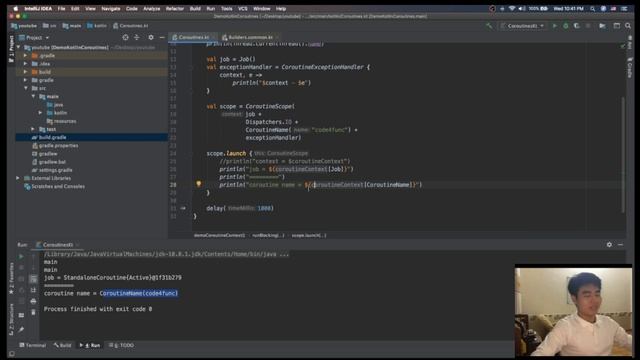Image resolution: width=640 pixels, height=360 pixels.
Task: Collapse the youtube project root node
Action: [18, 47]
